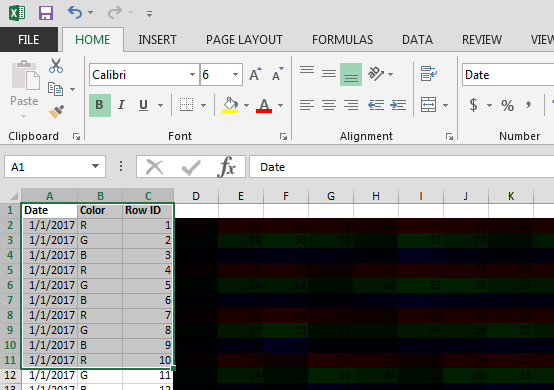Increase font size with the large A

pyautogui.click(x=255, y=75)
